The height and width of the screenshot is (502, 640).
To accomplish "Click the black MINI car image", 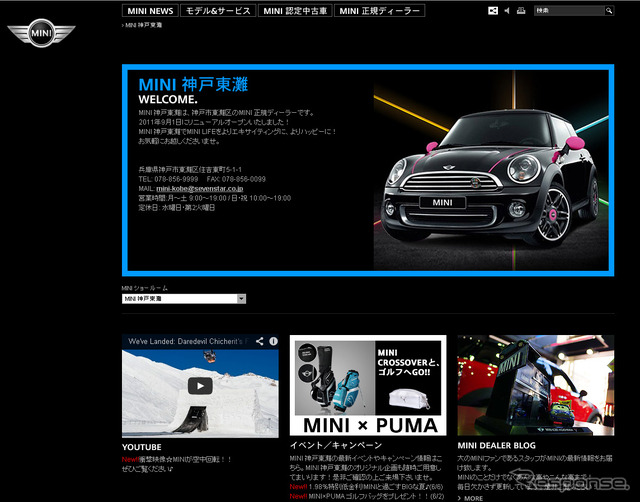I will (x=491, y=171).
